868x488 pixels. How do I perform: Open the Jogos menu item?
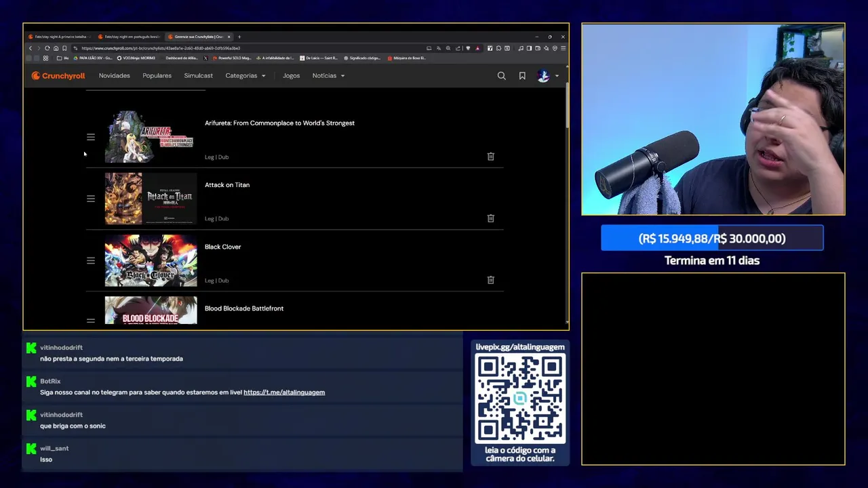coord(292,76)
